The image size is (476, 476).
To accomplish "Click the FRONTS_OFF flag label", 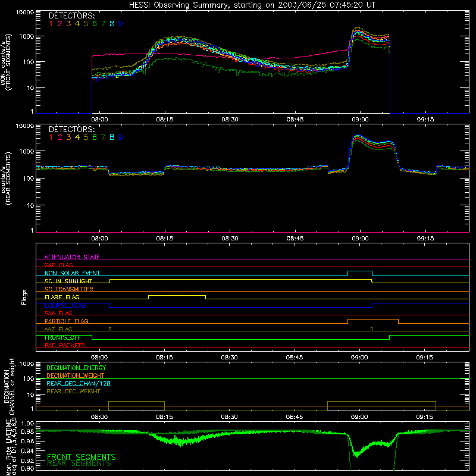I will tap(62, 337).
